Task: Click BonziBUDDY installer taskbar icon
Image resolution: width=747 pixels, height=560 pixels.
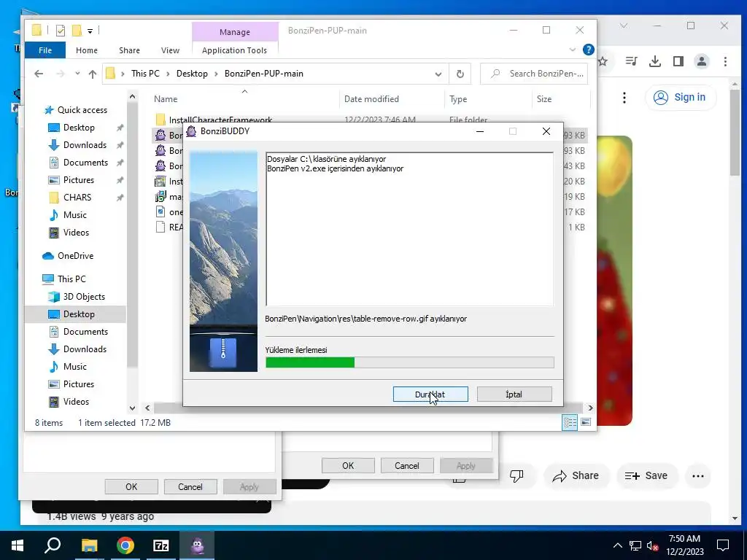Action: click(x=197, y=545)
